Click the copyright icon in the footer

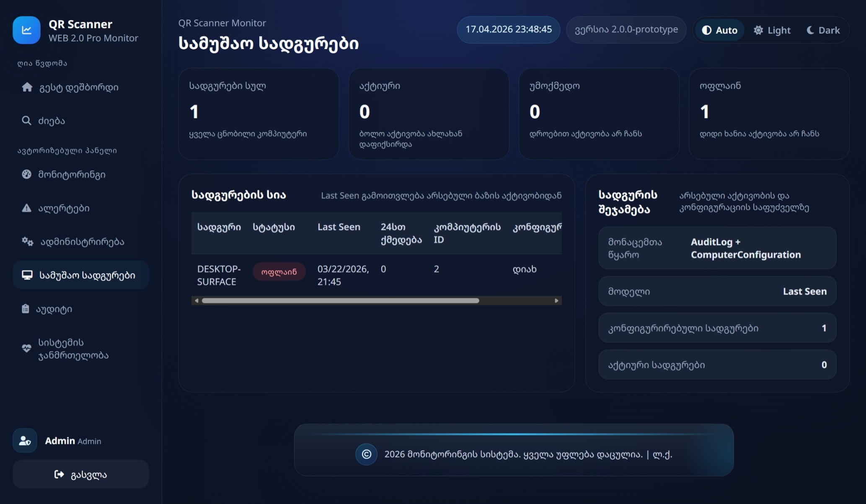tap(367, 455)
